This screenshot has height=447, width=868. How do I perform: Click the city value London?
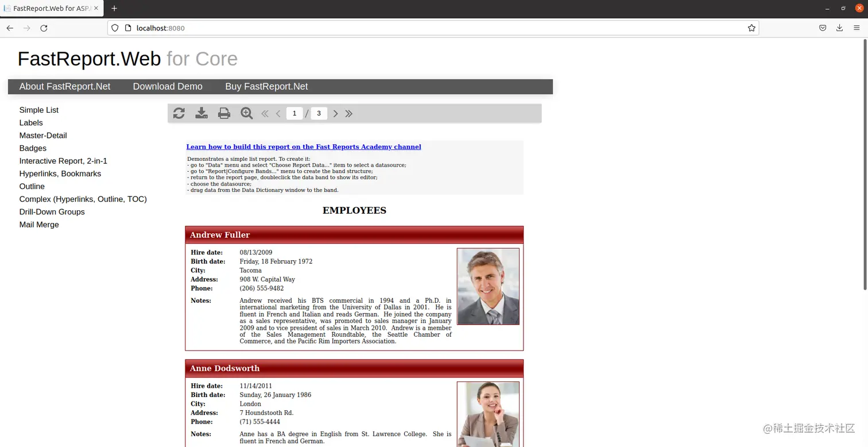pos(250,404)
